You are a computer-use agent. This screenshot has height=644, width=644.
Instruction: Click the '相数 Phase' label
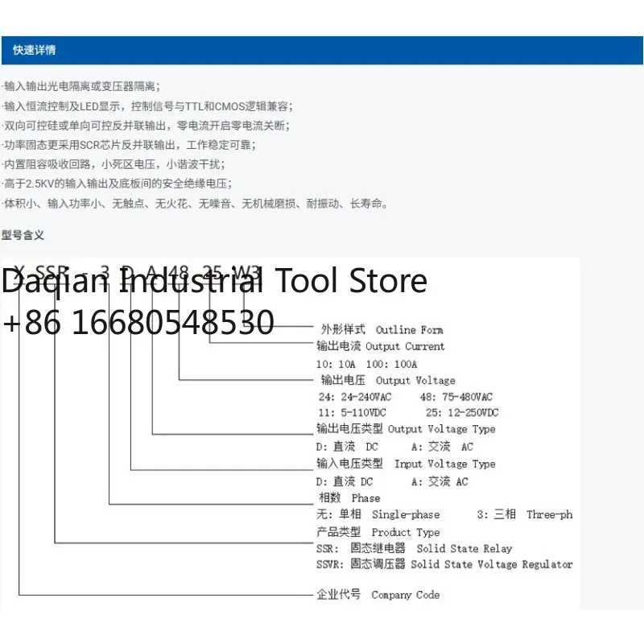point(349,498)
